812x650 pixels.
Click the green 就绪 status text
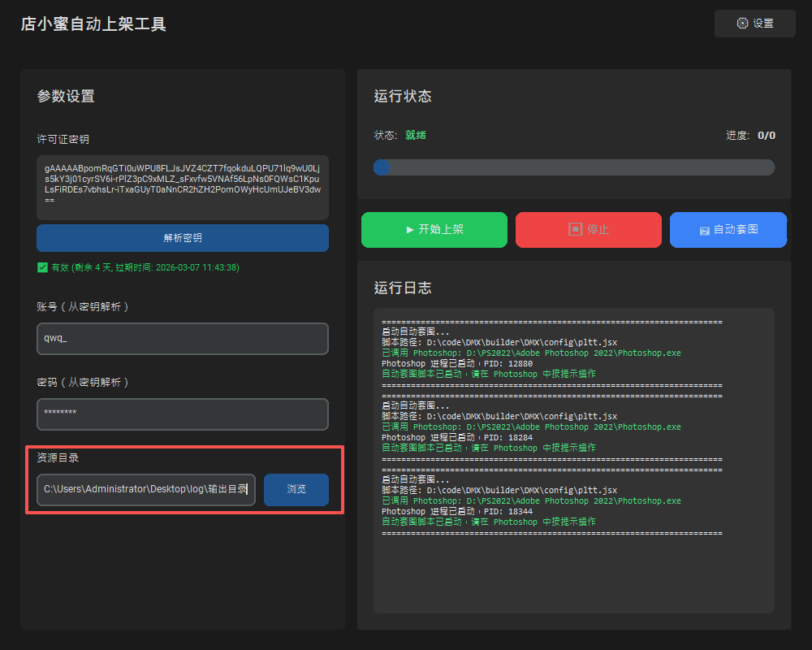tap(416, 135)
